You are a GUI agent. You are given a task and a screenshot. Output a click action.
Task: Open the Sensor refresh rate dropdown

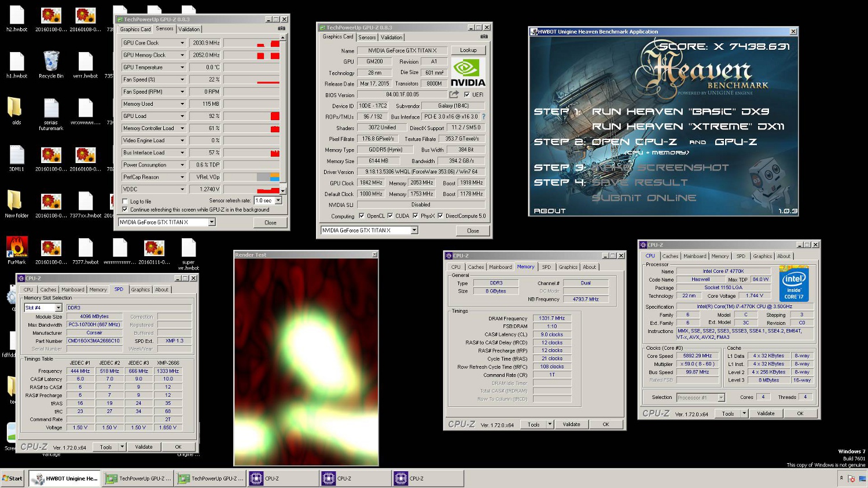(278, 201)
